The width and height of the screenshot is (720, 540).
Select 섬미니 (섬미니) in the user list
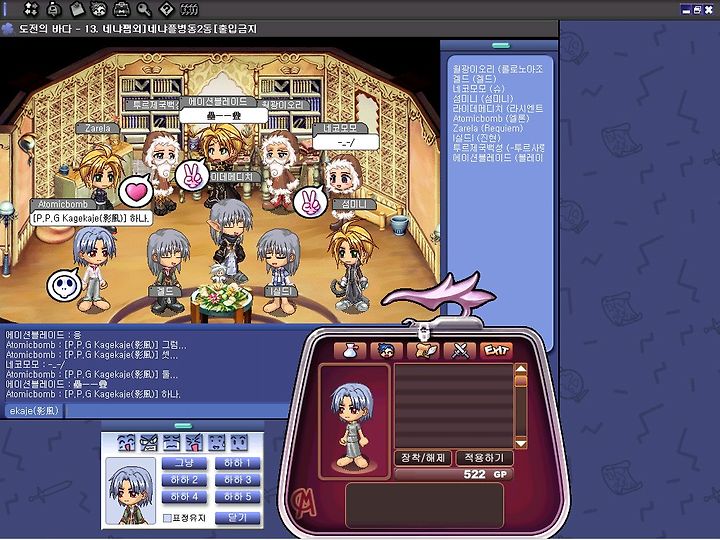[x=483, y=98]
